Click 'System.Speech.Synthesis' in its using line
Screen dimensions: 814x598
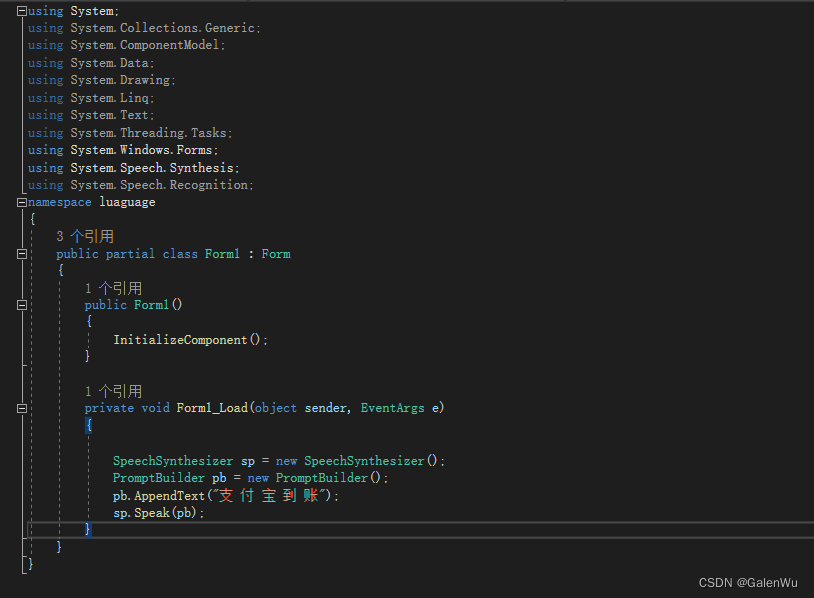[152, 168]
